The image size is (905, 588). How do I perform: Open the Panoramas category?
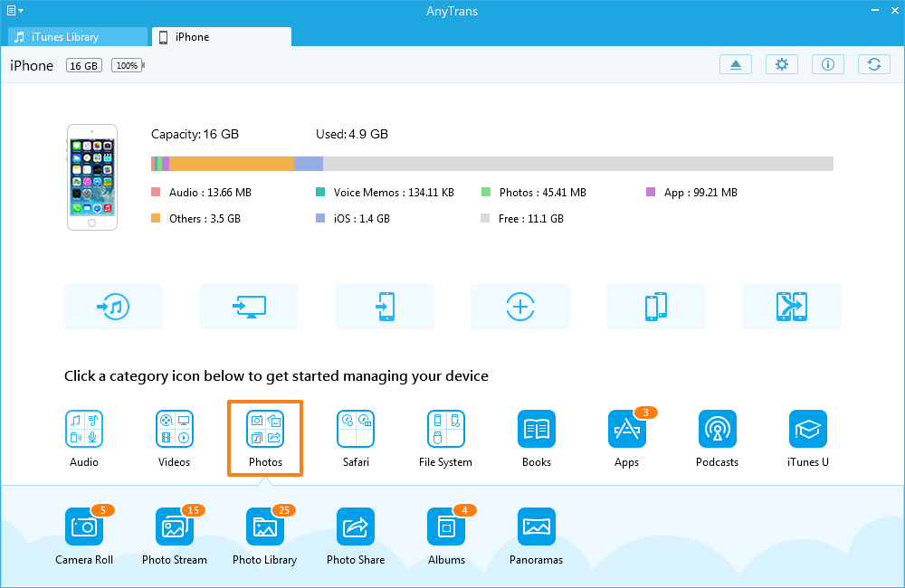click(x=537, y=526)
